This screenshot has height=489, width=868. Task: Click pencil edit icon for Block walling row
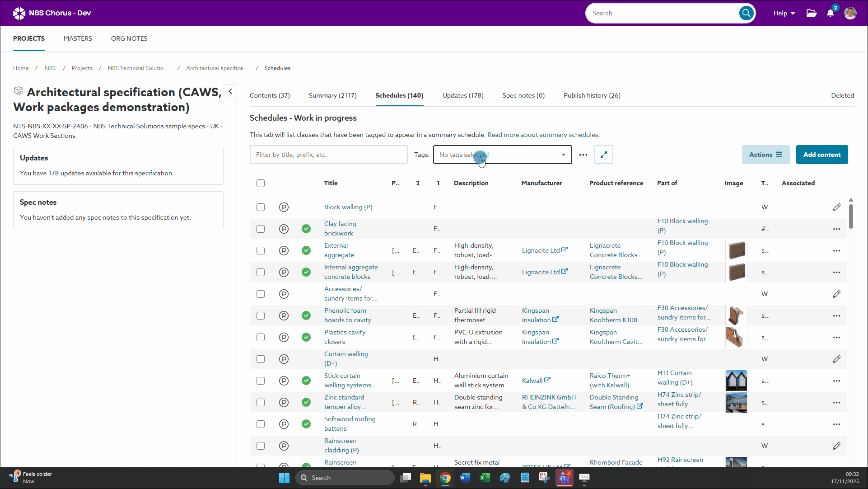[836, 207]
